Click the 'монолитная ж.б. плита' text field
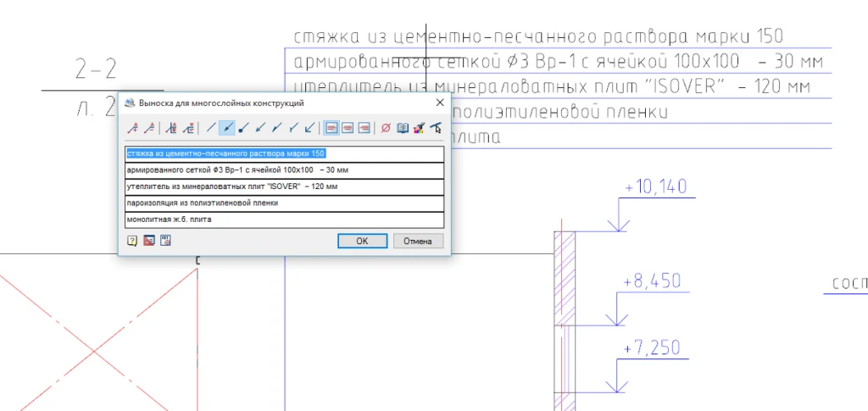This screenshot has height=411, width=868. click(284, 219)
